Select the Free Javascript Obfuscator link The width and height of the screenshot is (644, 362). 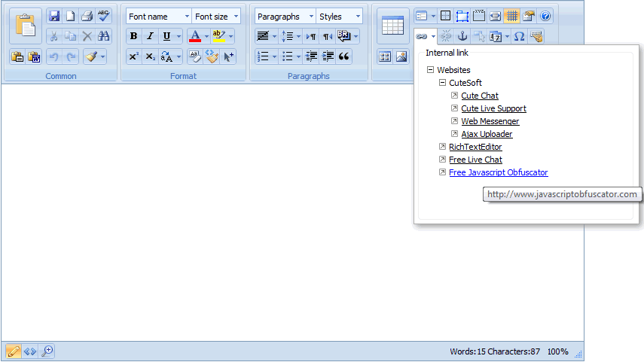coord(498,172)
